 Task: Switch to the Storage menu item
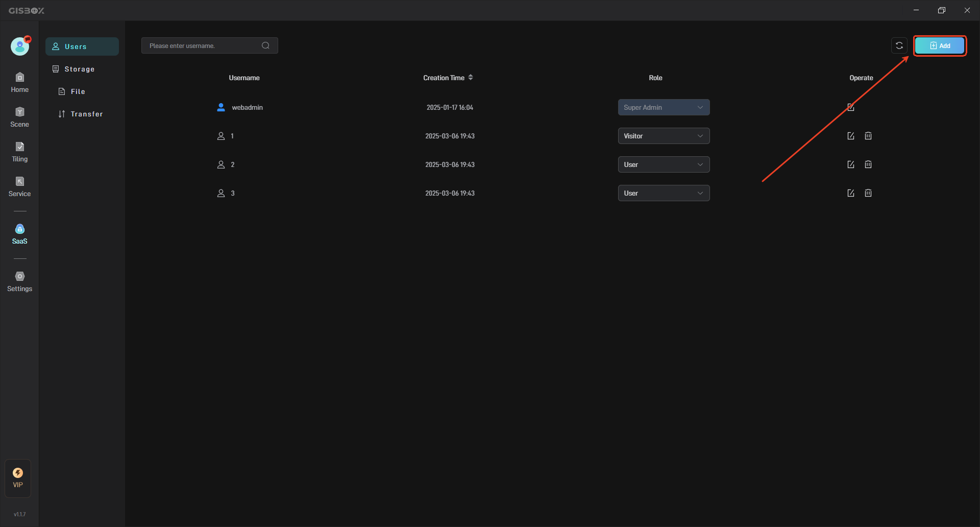(x=80, y=69)
